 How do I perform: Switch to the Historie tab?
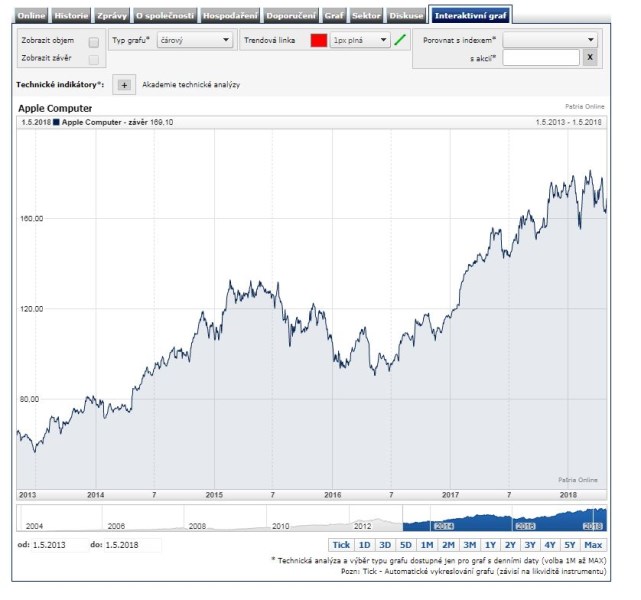(x=71, y=16)
